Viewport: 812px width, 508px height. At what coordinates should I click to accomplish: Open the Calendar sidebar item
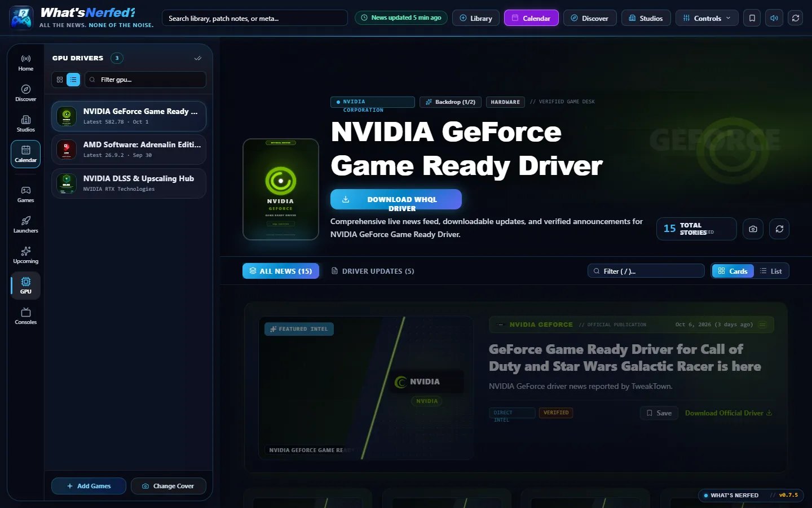click(25, 154)
